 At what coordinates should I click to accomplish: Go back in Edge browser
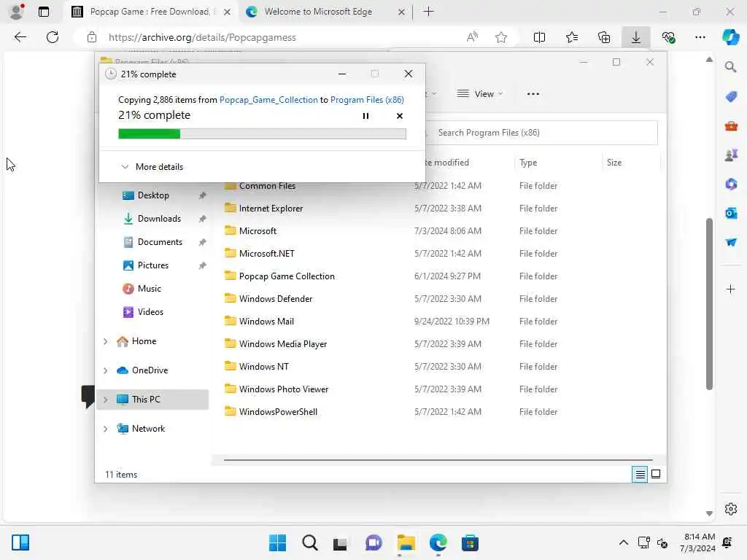20,37
